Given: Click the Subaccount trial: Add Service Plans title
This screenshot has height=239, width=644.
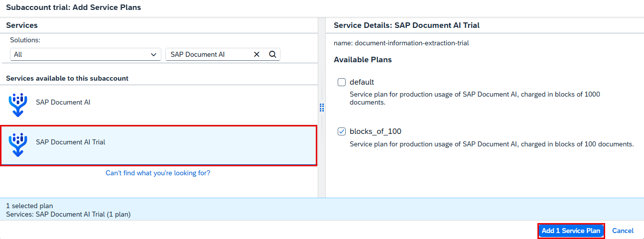Looking at the screenshot, I should tap(73, 7).
